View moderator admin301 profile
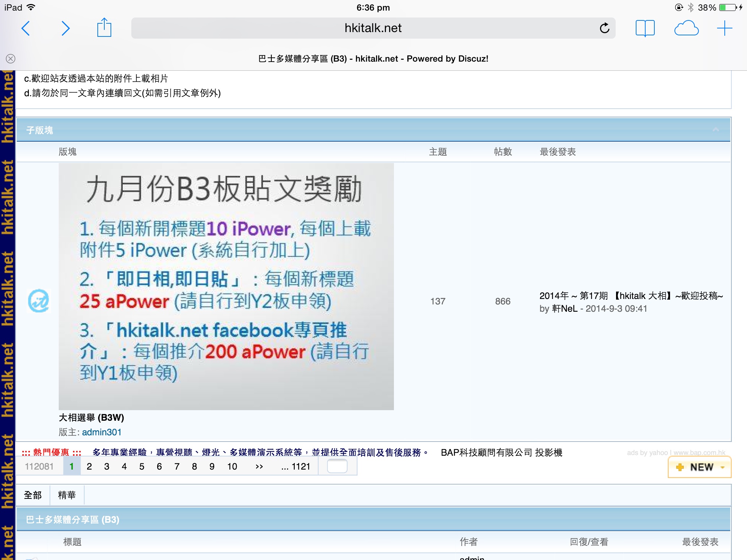This screenshot has height=560, width=747. [101, 432]
